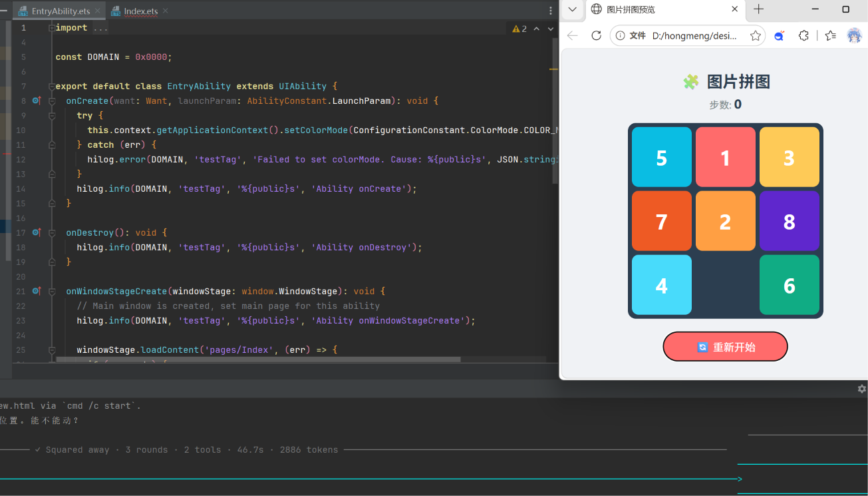Click puzzle tile 2
Image resolution: width=868 pixels, height=496 pixels.
coord(726,221)
